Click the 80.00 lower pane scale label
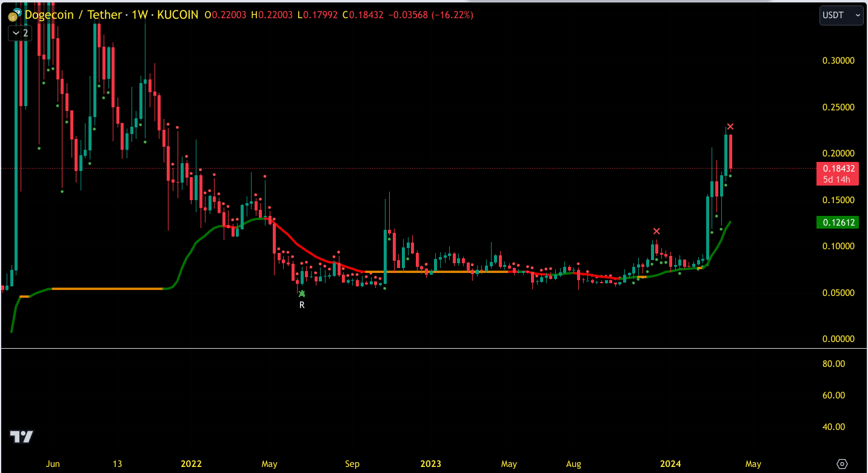The width and height of the screenshot is (868, 473). point(833,364)
